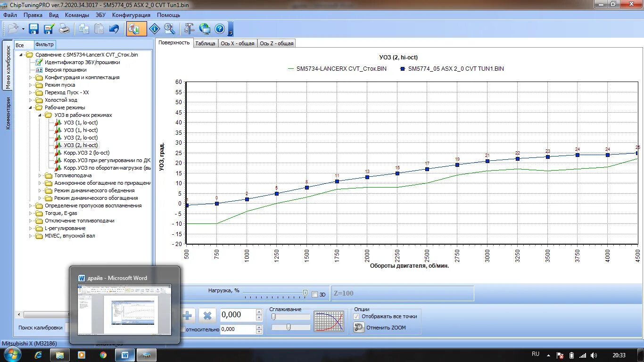The width and height of the screenshot is (644, 362).
Task: Click the Отменить ZOOM button
Action: tap(380, 328)
